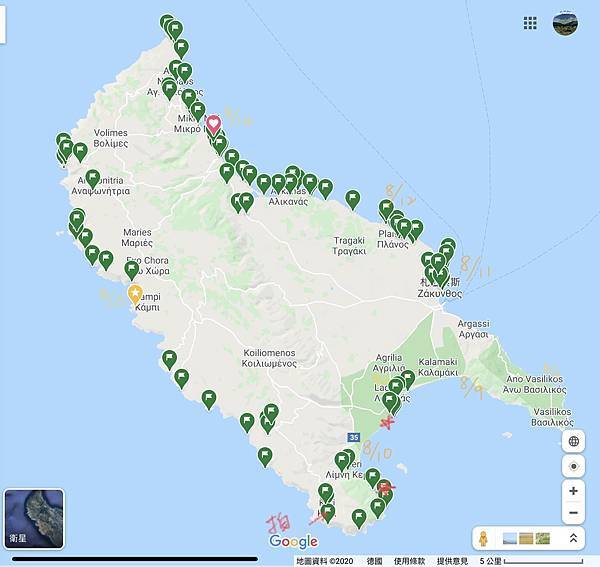This screenshot has height=567, width=600.
Task: Click the yellow star pin at Kampi
Action: [x=135, y=295]
